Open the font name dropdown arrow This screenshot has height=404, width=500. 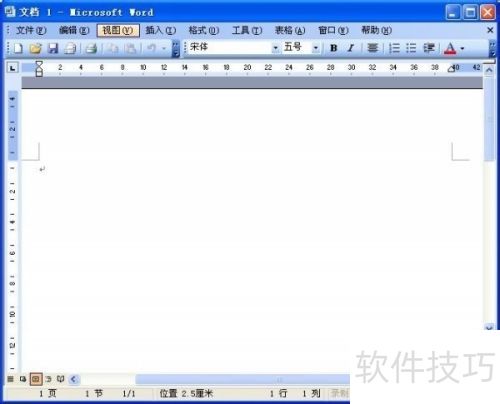276,48
